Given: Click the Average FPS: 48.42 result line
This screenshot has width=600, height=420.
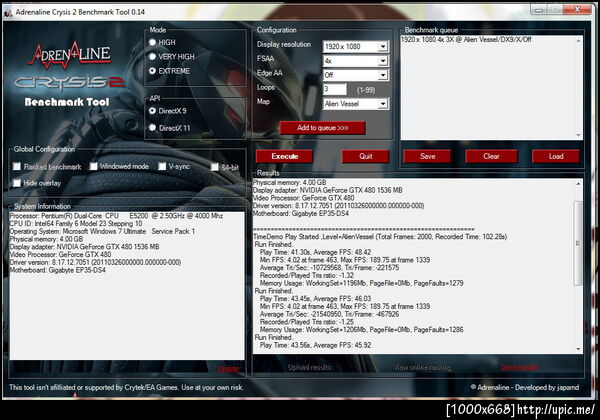Looking at the screenshot, I should (315, 252).
